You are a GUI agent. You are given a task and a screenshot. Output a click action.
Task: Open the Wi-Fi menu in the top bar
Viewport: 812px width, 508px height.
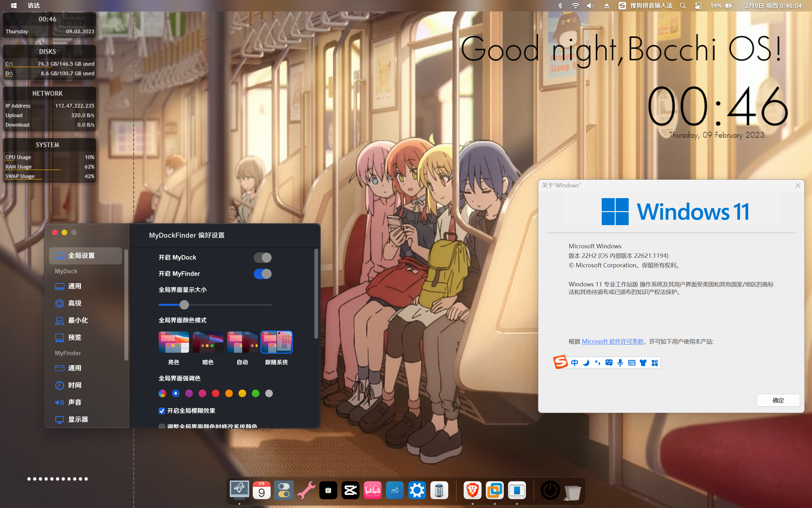[x=575, y=6]
